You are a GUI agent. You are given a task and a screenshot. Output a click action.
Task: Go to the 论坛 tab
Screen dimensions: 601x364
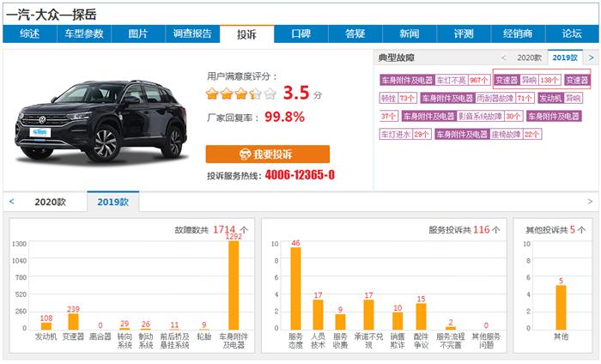click(x=572, y=33)
